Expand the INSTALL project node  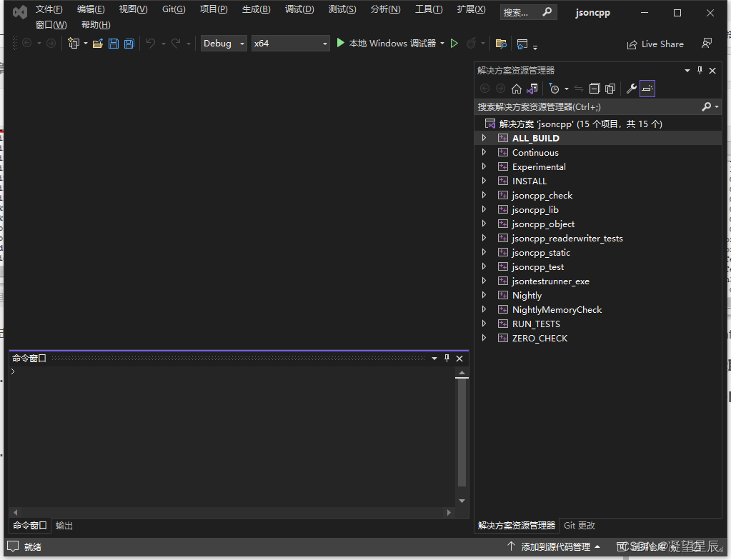[x=484, y=181]
